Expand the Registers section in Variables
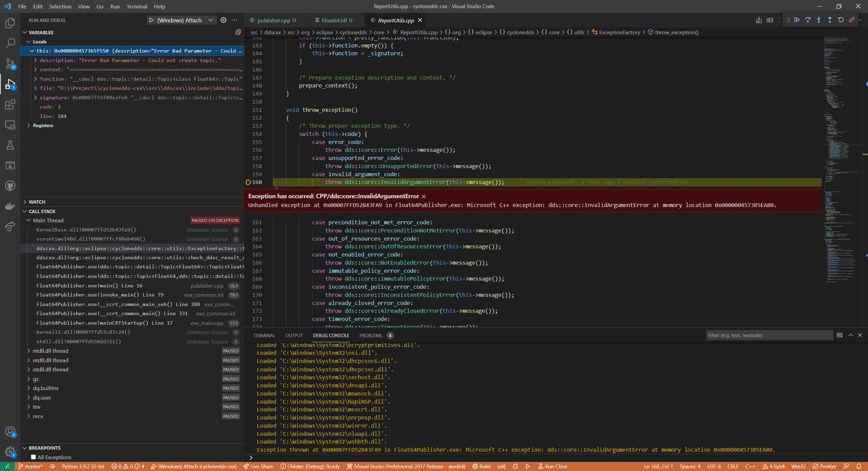The height and width of the screenshot is (471, 868). (x=28, y=125)
